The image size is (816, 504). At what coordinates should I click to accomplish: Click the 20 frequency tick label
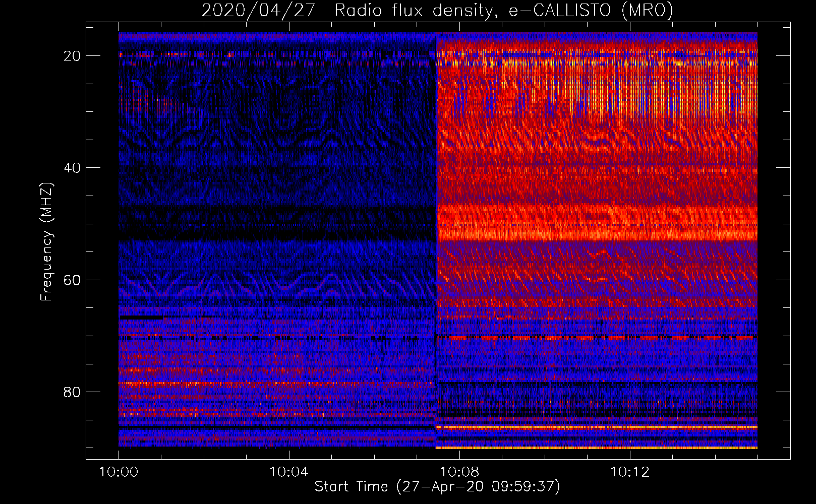(x=73, y=56)
